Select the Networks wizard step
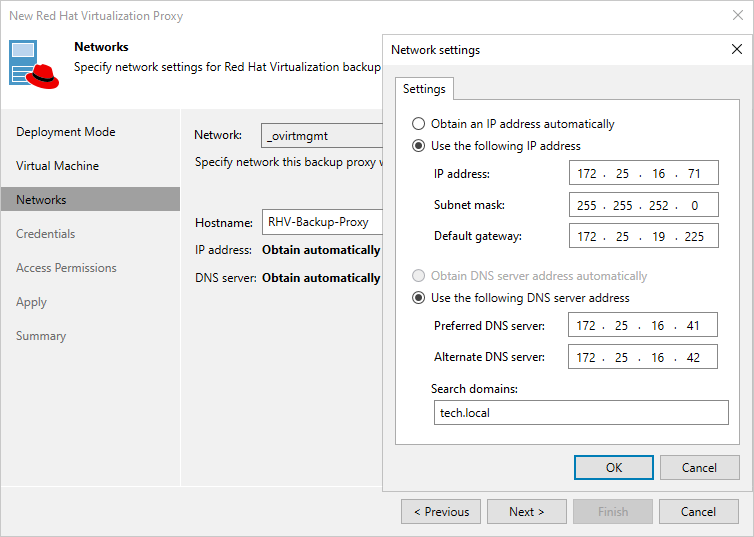This screenshot has width=754, height=537. coord(42,200)
